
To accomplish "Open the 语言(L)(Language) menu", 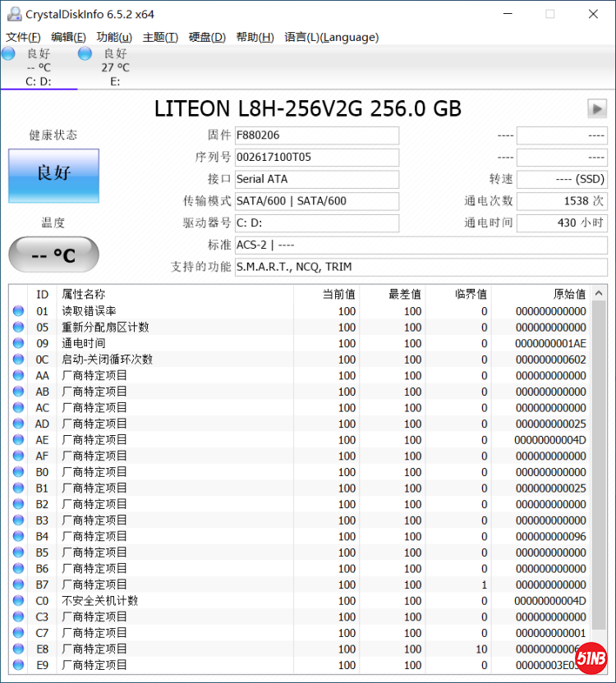I will point(331,37).
